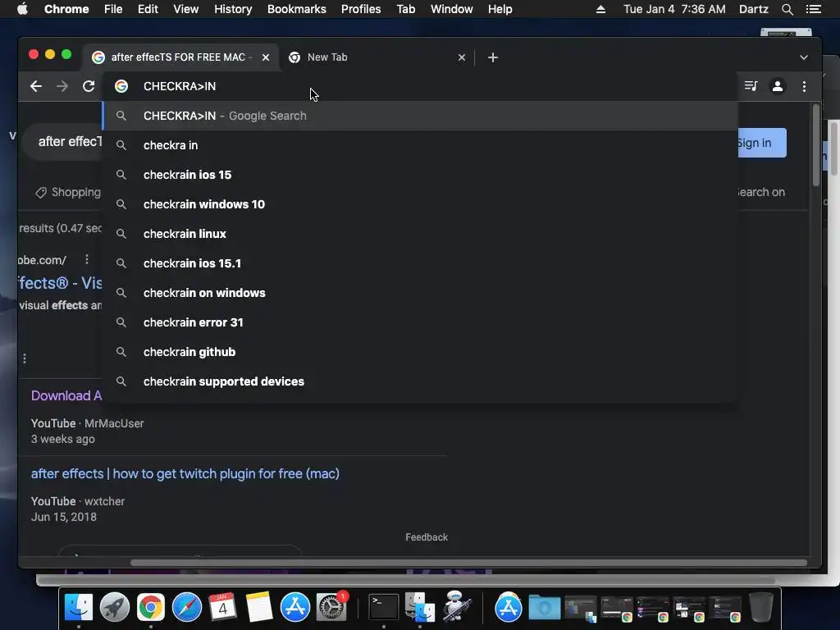Select 'CHECKRA>IN - Google Search' suggestion

pyautogui.click(x=421, y=116)
